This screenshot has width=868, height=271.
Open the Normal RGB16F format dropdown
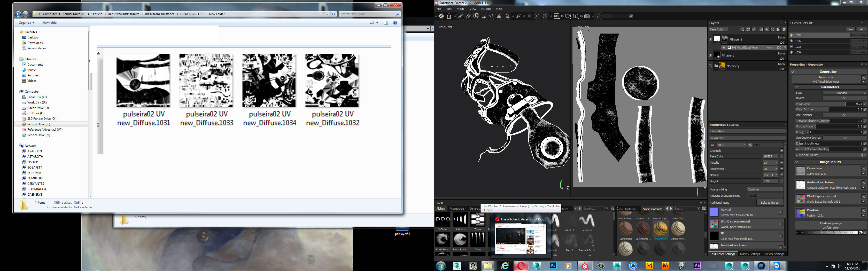[x=770, y=175]
